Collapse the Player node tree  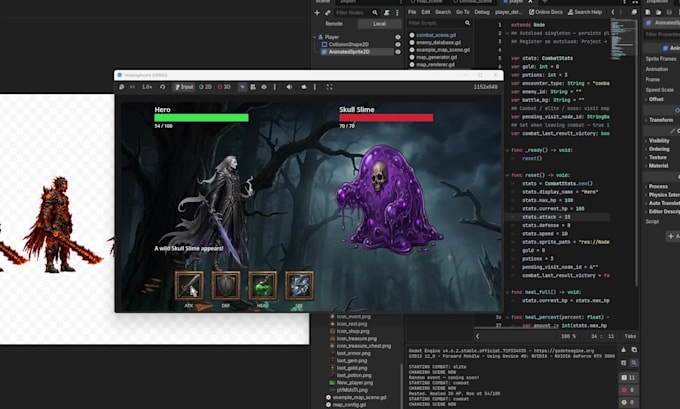coord(315,37)
